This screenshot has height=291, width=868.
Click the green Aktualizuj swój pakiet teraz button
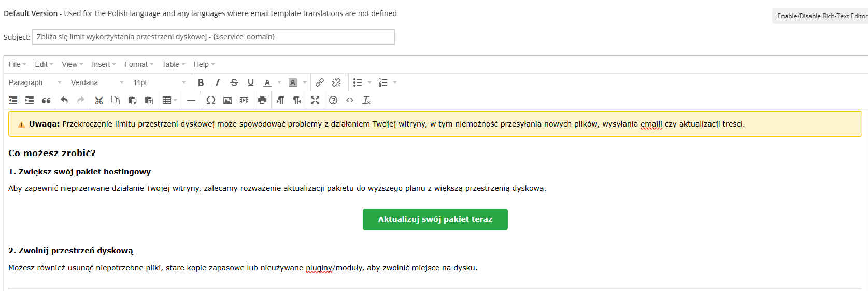pos(435,219)
